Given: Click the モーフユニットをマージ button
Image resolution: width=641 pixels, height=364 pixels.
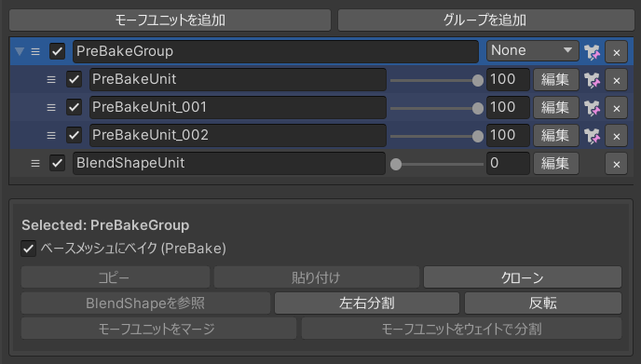Looking at the screenshot, I should 158,329.
